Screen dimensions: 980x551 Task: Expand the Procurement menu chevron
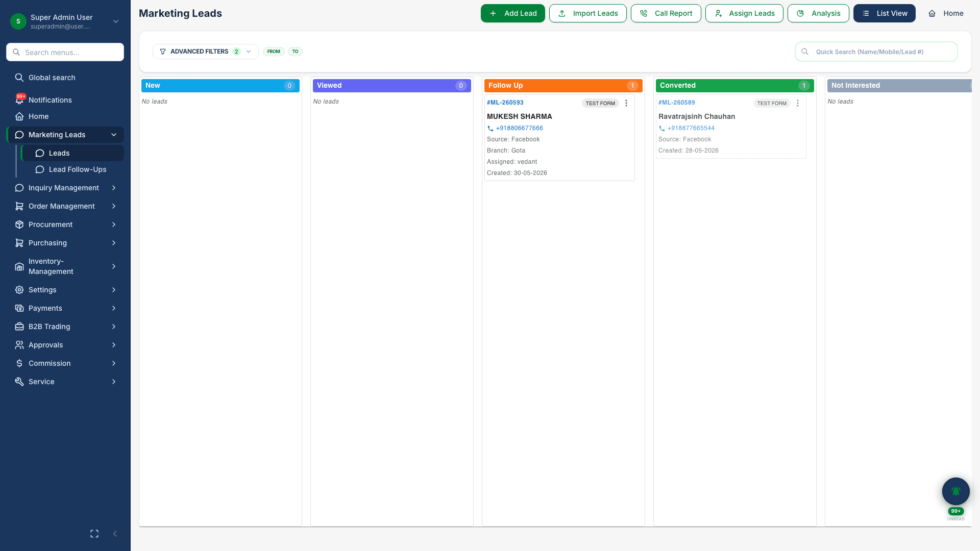pyautogui.click(x=114, y=224)
